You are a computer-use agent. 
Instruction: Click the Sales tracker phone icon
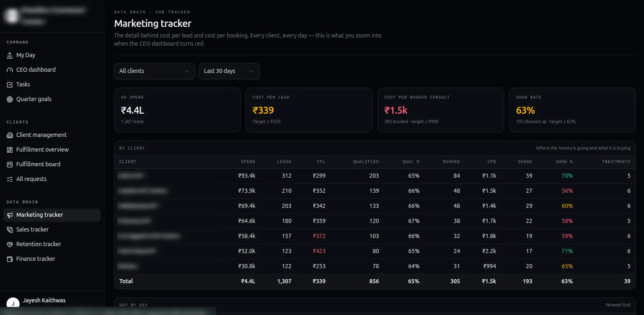(10, 230)
